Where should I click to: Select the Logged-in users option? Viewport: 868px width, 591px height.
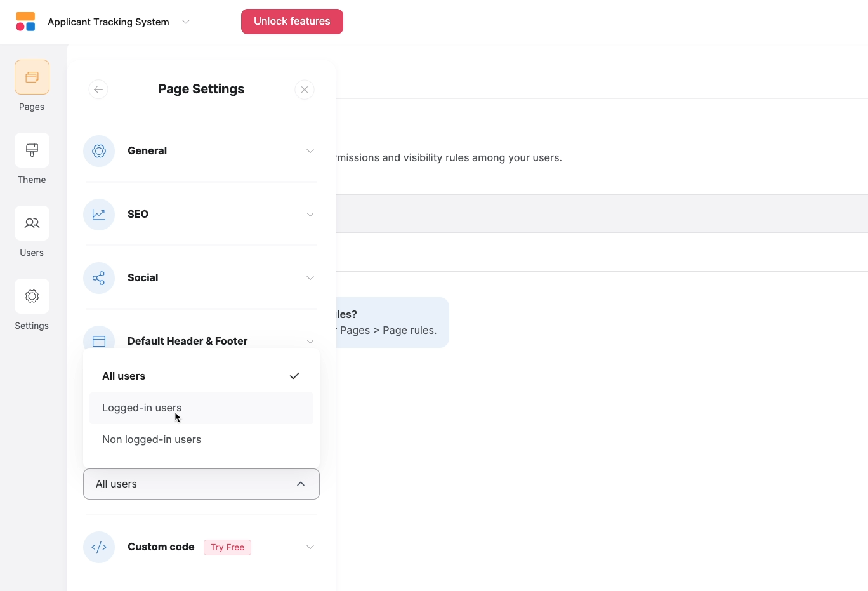[201, 408]
